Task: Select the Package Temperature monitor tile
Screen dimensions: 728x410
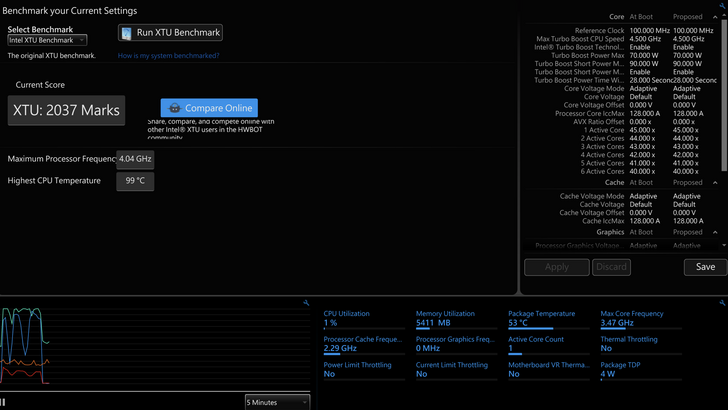Action: point(548,319)
